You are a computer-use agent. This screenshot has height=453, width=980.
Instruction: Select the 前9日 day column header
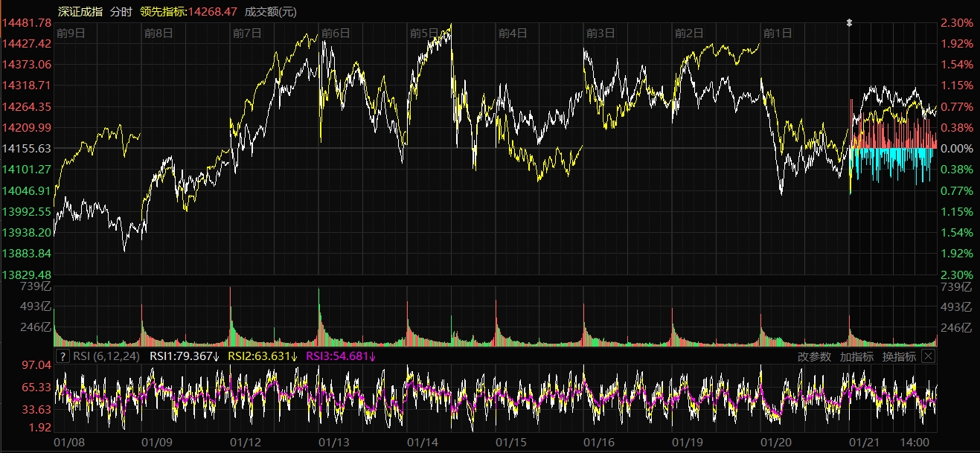click(x=71, y=33)
